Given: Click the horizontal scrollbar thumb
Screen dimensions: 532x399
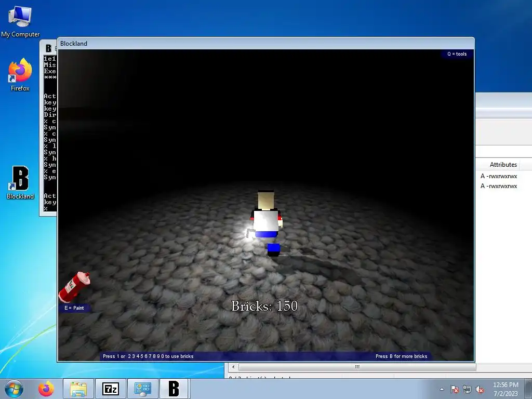Looking at the screenshot, I should coord(357,367).
